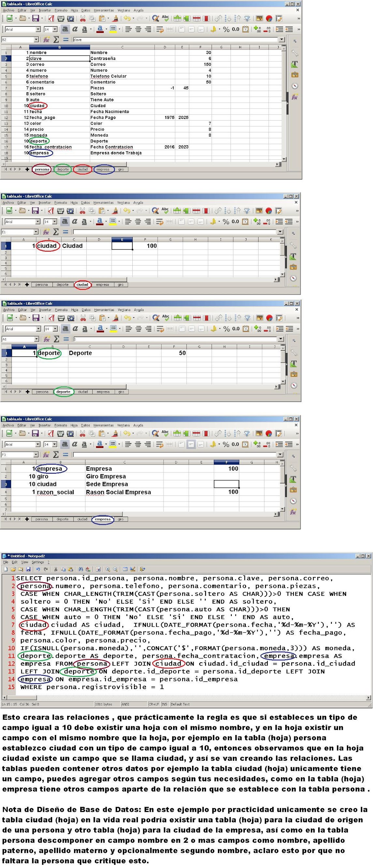Click Format as Date icon in empresa-sheet Calc window
Screen dimensions: 385x868
245,444
